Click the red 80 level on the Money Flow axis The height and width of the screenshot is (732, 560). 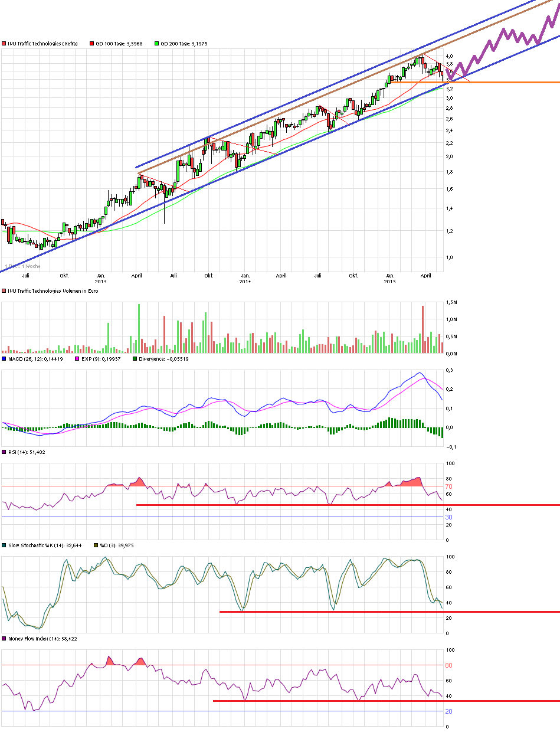click(x=448, y=665)
